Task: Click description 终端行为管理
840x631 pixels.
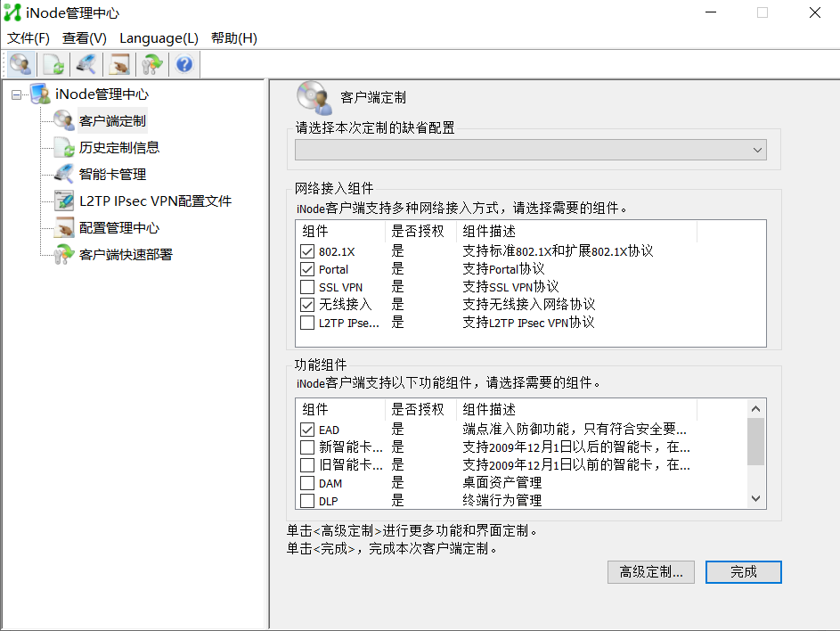Action: point(502,501)
